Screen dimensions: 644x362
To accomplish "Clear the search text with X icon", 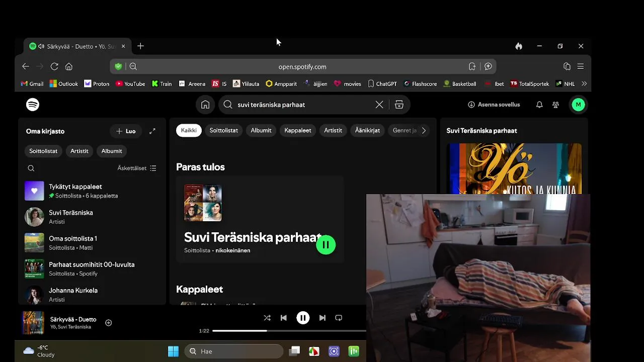I will point(379,105).
